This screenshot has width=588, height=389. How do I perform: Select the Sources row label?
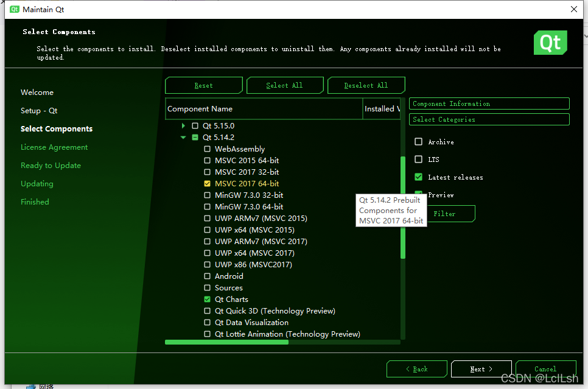(229, 288)
